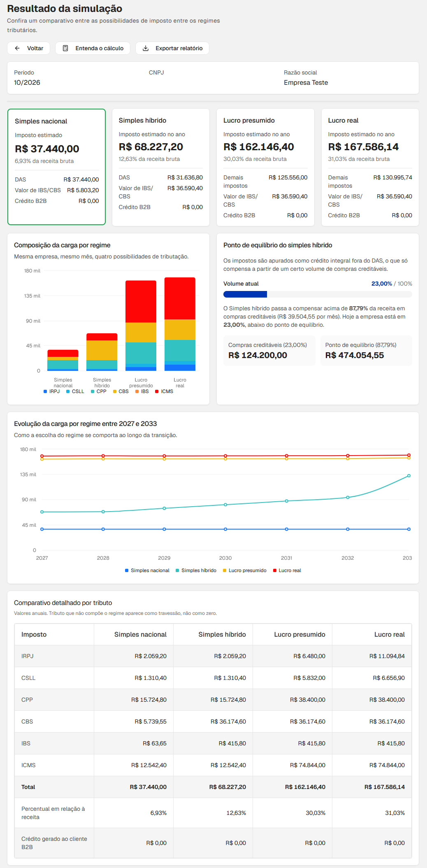Click the back arrow icon beside Voltar
427x868 pixels.
tap(17, 48)
